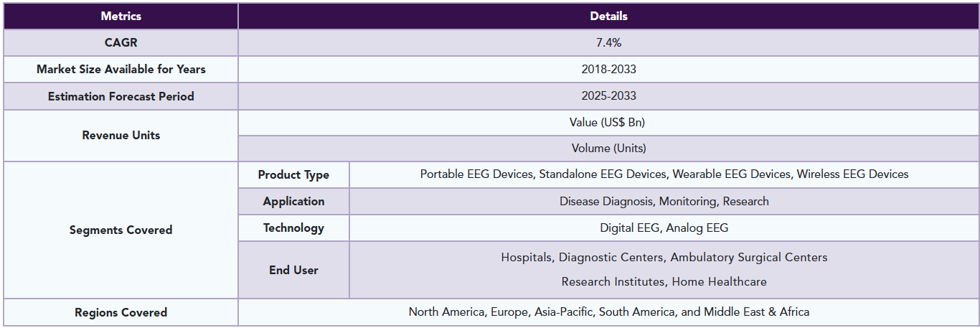
Task: Click the Regions Covered label cell
Action: (x=121, y=312)
